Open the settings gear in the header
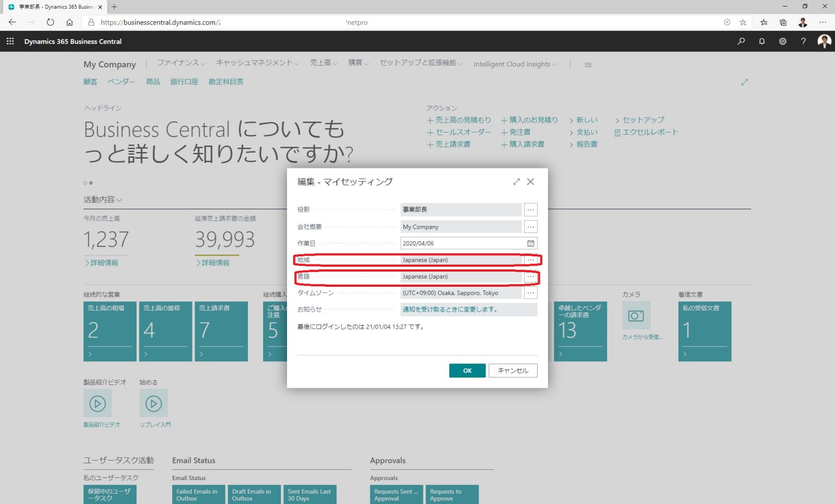Image resolution: width=835 pixels, height=504 pixels. [x=783, y=41]
